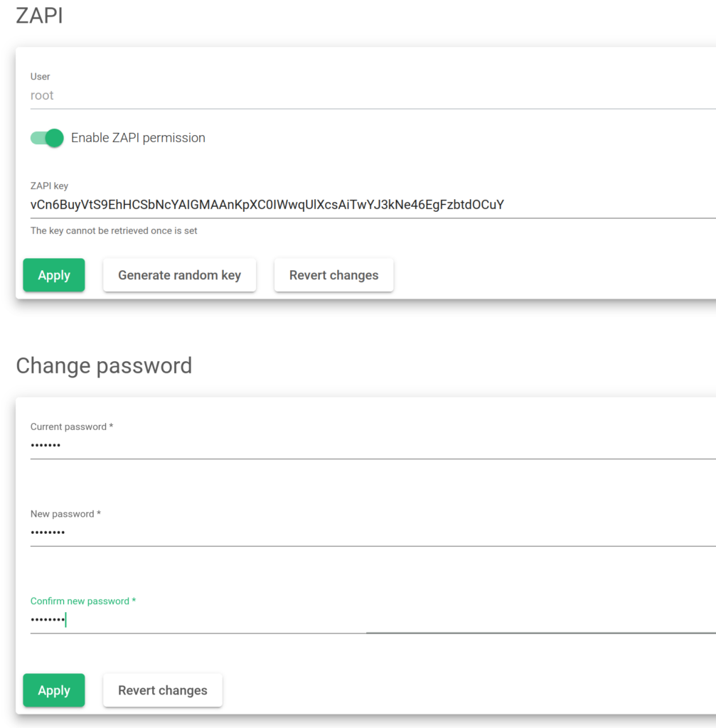Viewport: 716px width, 728px height.
Task: Apply the password change
Action: (54, 690)
